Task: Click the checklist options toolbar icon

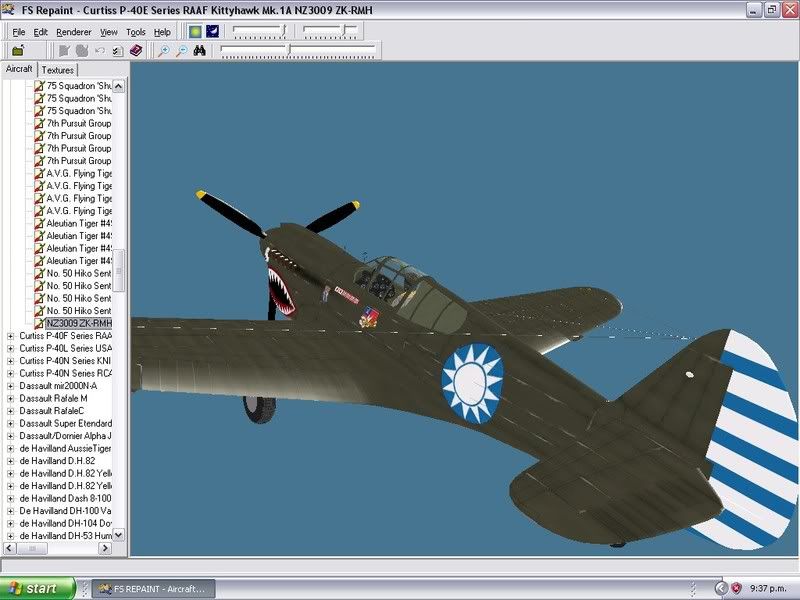Action: 117,50
